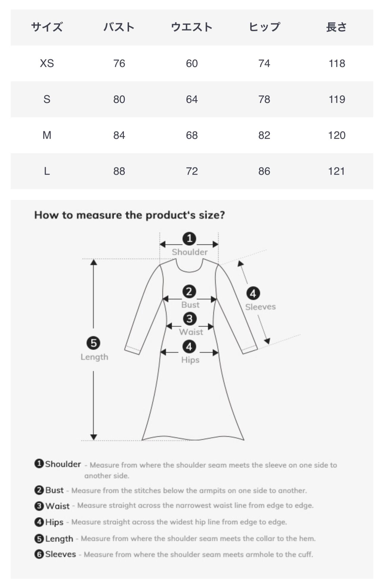Click the L size row label

[47, 171]
